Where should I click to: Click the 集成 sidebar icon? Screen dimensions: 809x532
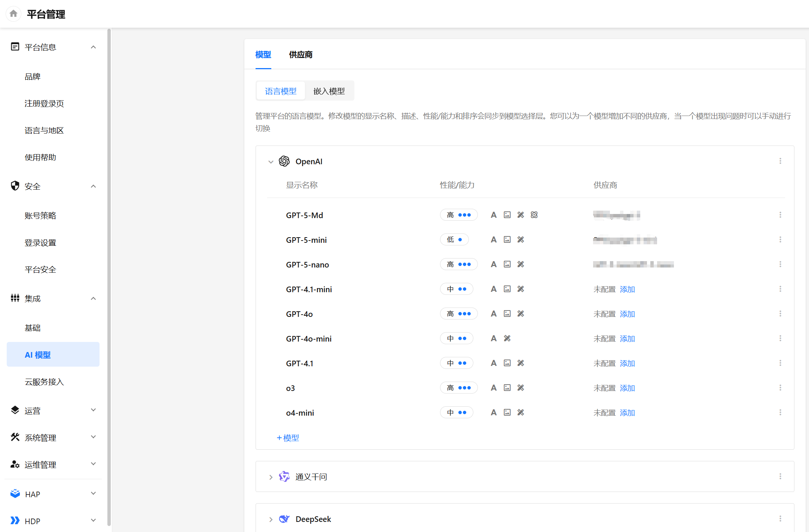pyautogui.click(x=15, y=298)
